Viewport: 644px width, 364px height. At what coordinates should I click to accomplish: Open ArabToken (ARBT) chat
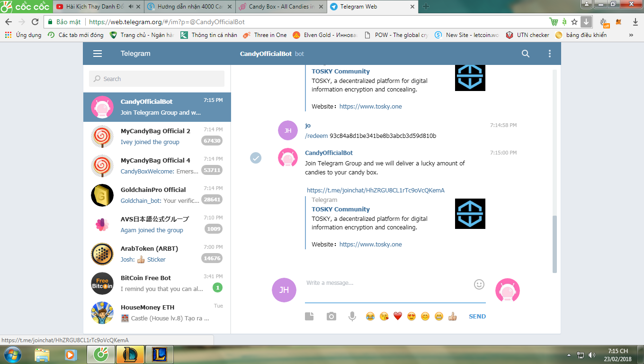tap(157, 254)
